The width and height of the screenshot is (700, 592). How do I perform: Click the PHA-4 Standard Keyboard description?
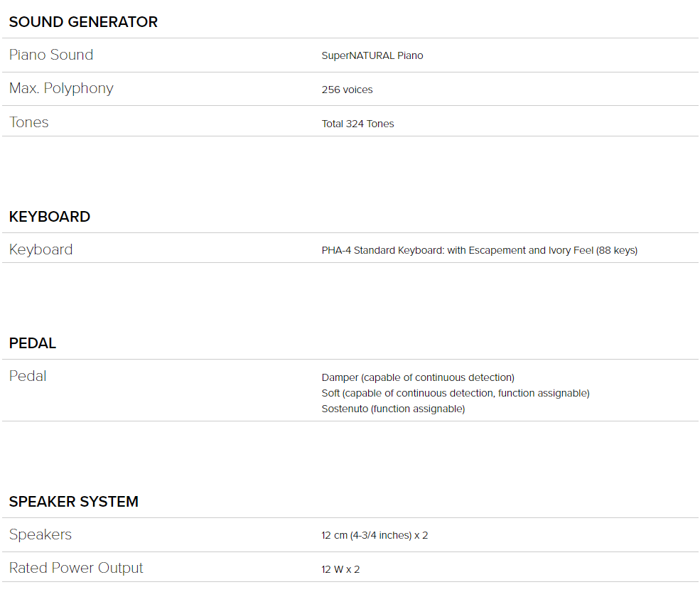[x=479, y=250]
